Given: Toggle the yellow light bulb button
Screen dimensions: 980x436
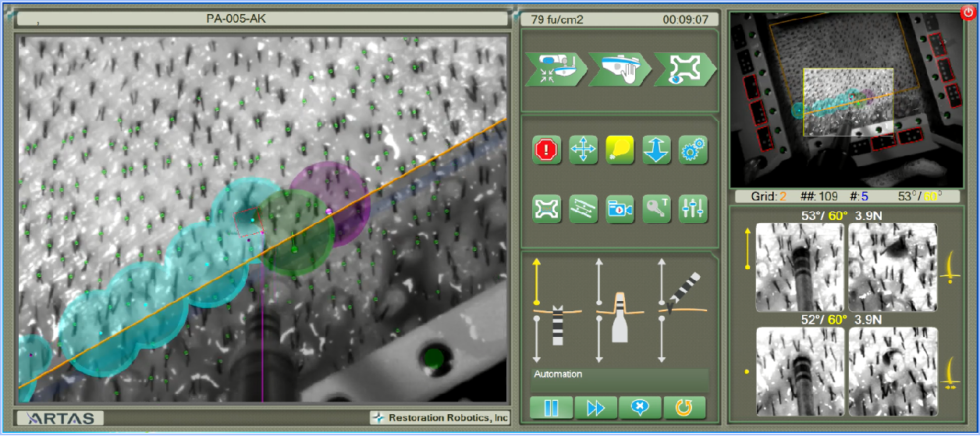Looking at the screenshot, I should pyautogui.click(x=620, y=150).
